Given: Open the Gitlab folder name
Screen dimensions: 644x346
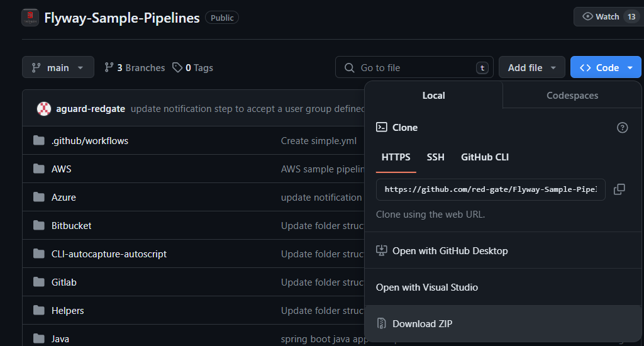Looking at the screenshot, I should [64, 282].
